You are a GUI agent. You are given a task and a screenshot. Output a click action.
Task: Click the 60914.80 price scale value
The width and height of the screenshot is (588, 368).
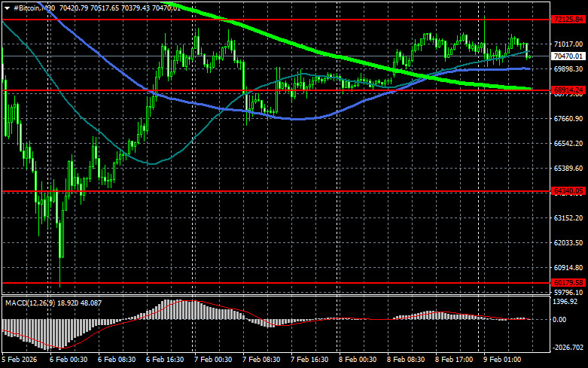tap(568, 268)
